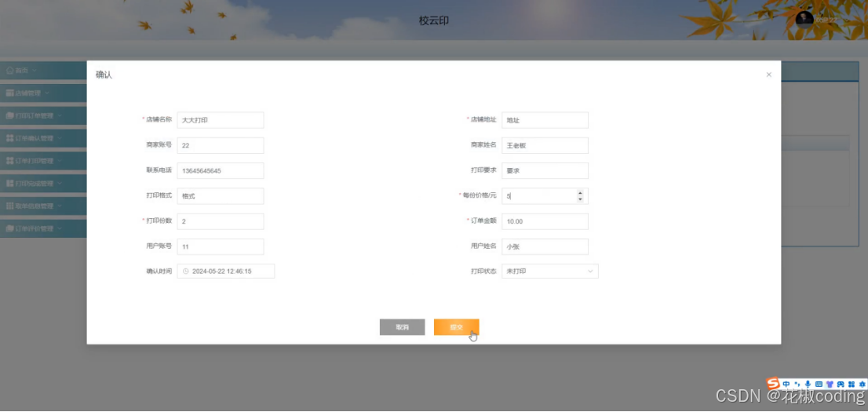Click the home icon beside 首页

click(x=9, y=71)
